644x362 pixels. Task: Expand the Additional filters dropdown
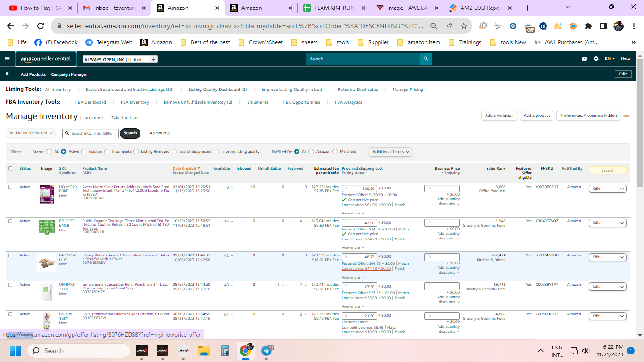tap(390, 152)
